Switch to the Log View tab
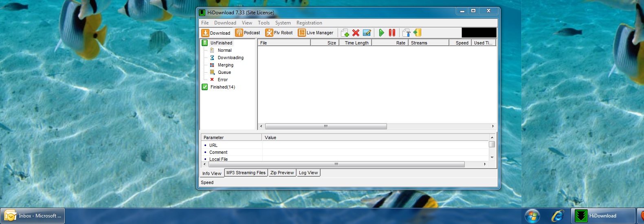 tap(308, 173)
